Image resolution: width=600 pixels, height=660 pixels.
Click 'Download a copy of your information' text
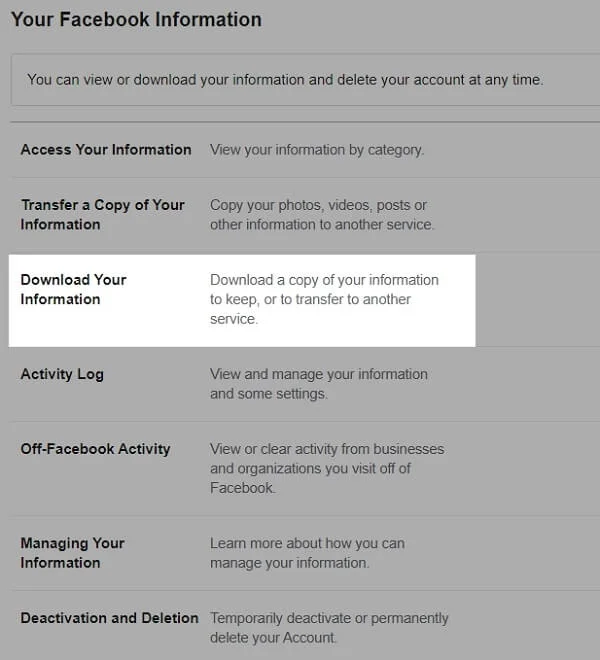coord(324,280)
